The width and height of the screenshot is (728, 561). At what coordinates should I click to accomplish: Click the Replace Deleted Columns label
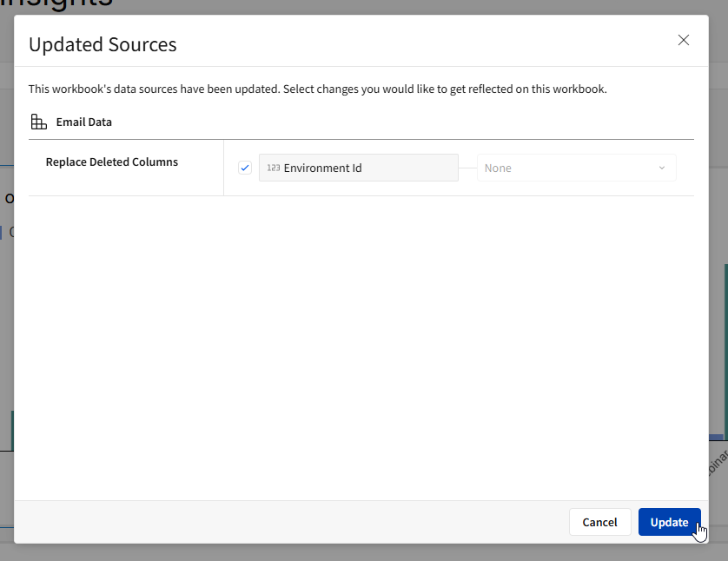pyautogui.click(x=112, y=162)
